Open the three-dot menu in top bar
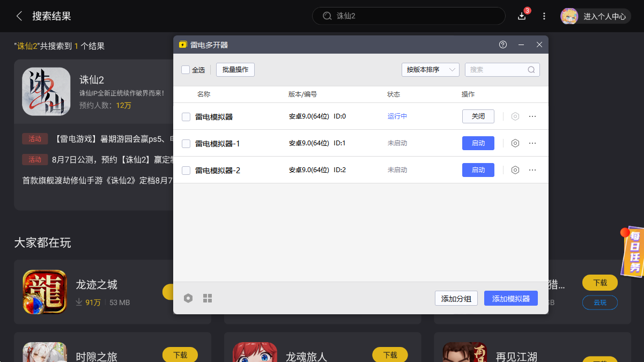The height and width of the screenshot is (362, 644). tap(544, 16)
